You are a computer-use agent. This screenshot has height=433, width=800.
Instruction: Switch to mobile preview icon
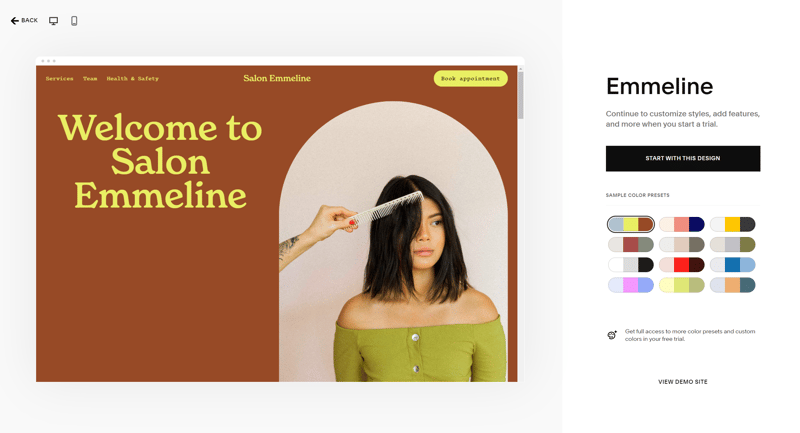tap(74, 21)
